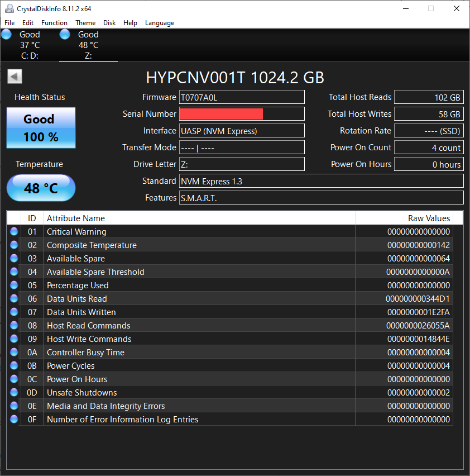Open the Edit menu
The image size is (470, 476).
(27, 23)
